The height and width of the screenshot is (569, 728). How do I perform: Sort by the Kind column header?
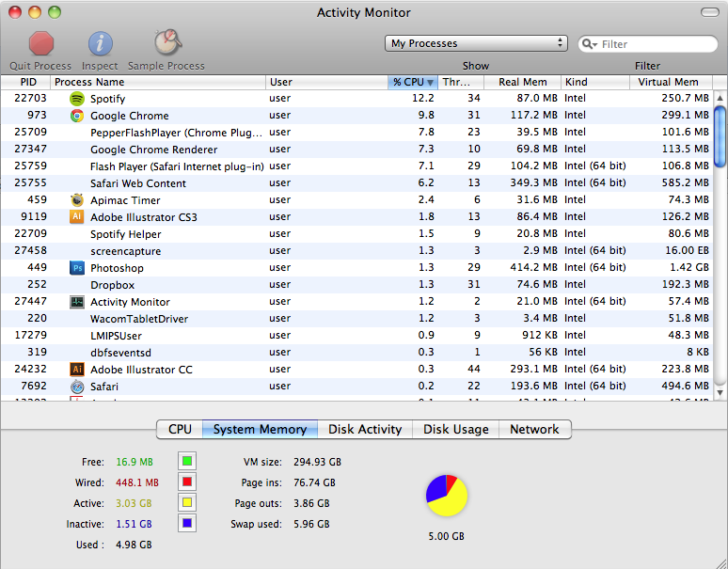595,82
